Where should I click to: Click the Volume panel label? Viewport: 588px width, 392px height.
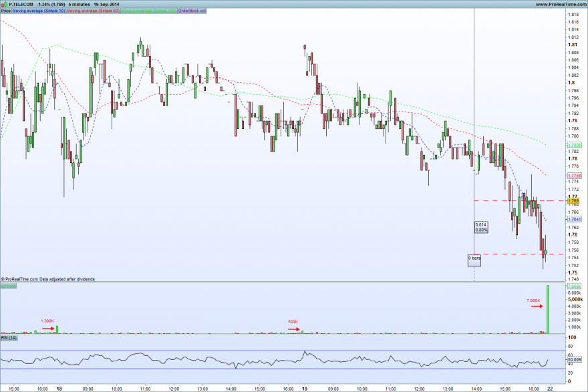[x=8, y=286]
